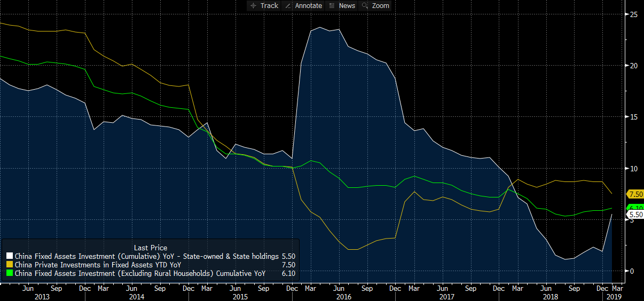Click the 25 tick on the value axis
Screen dimensions: 644x301
(633, 14)
